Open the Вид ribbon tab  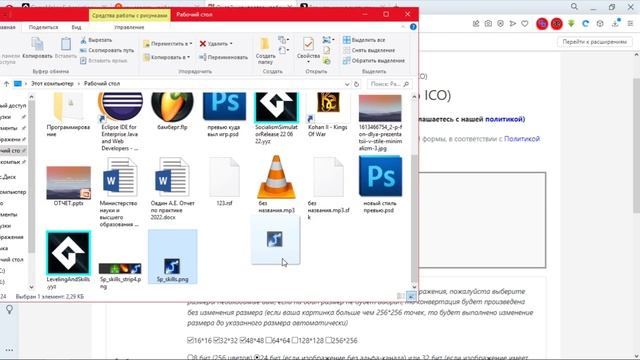point(76,27)
